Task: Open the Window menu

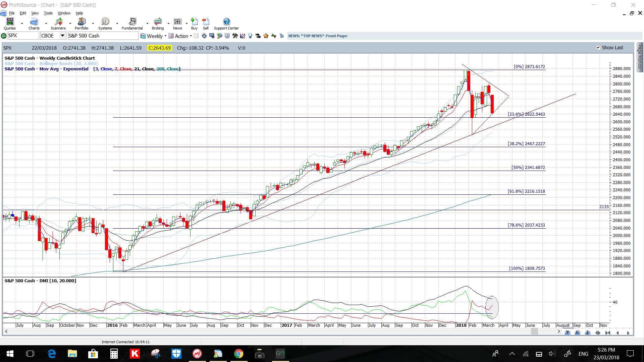Action: click(x=64, y=13)
